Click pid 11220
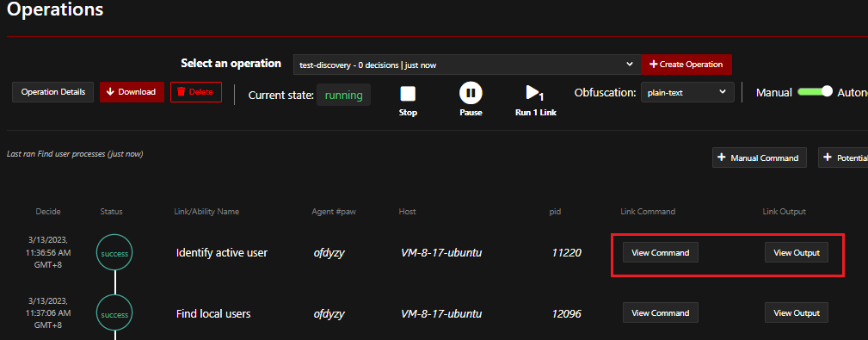 coord(566,253)
